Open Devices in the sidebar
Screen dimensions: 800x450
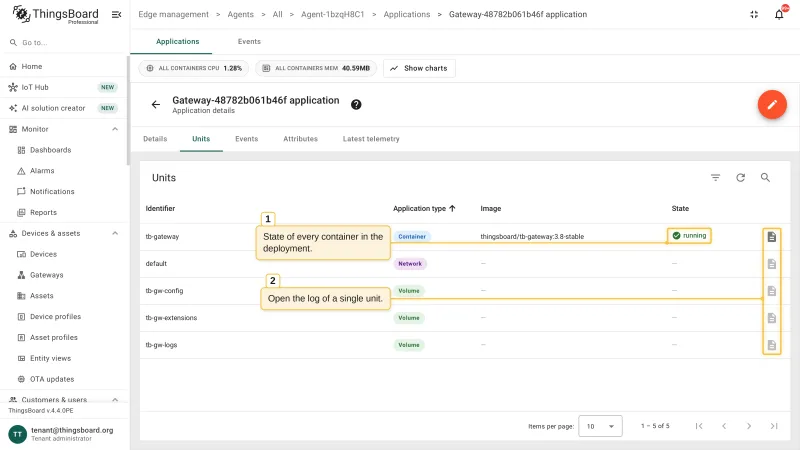(63, 254)
